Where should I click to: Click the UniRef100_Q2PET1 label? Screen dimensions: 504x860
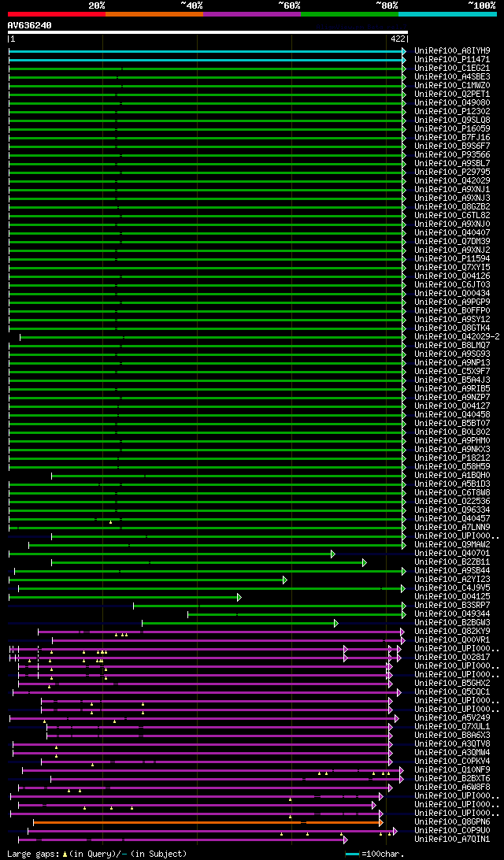point(453,94)
